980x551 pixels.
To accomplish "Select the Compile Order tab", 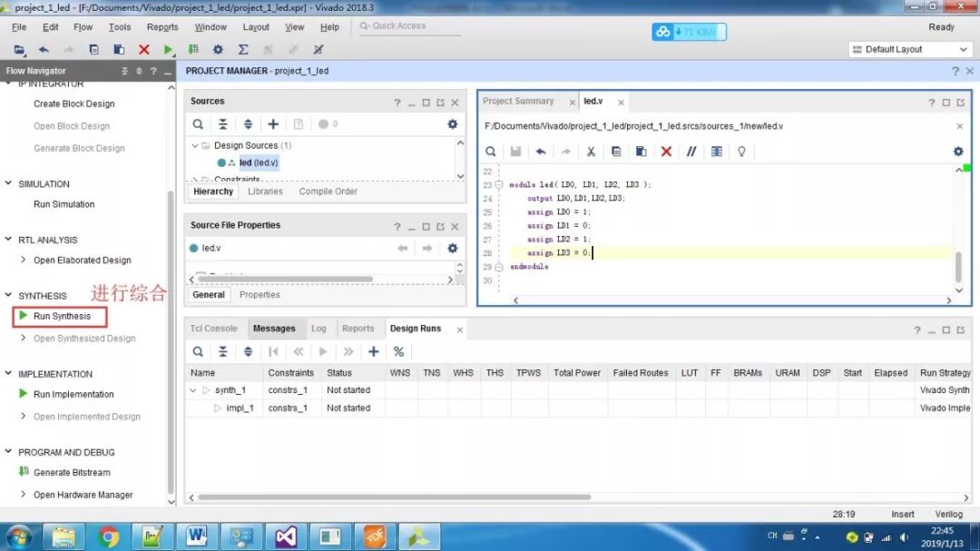I will [x=328, y=192].
